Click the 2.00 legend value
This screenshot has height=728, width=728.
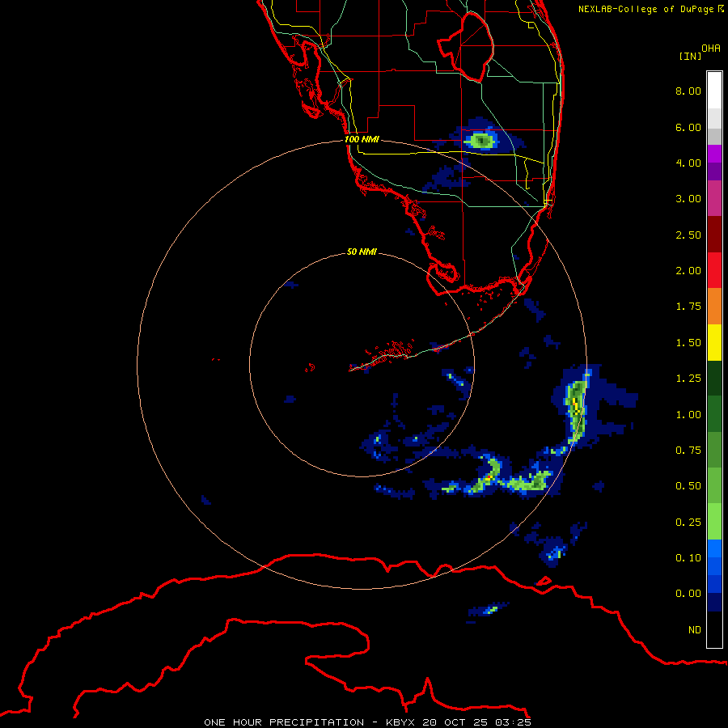click(688, 271)
